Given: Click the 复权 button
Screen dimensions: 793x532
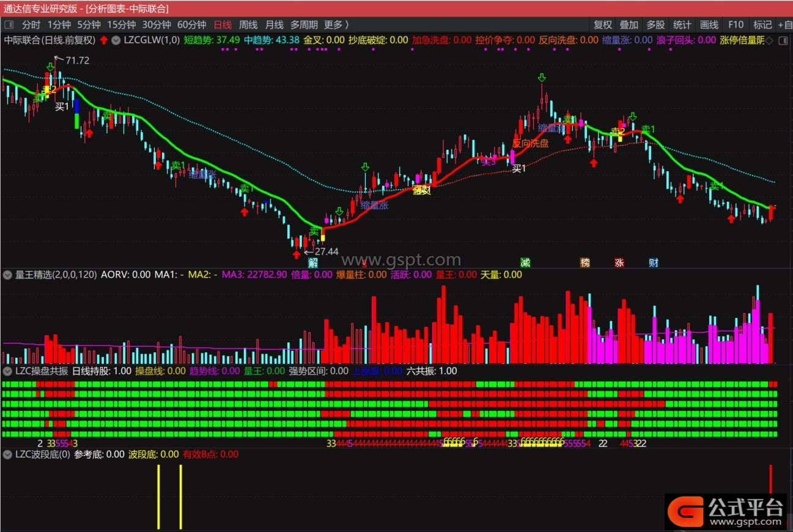Looking at the screenshot, I should pos(603,24).
